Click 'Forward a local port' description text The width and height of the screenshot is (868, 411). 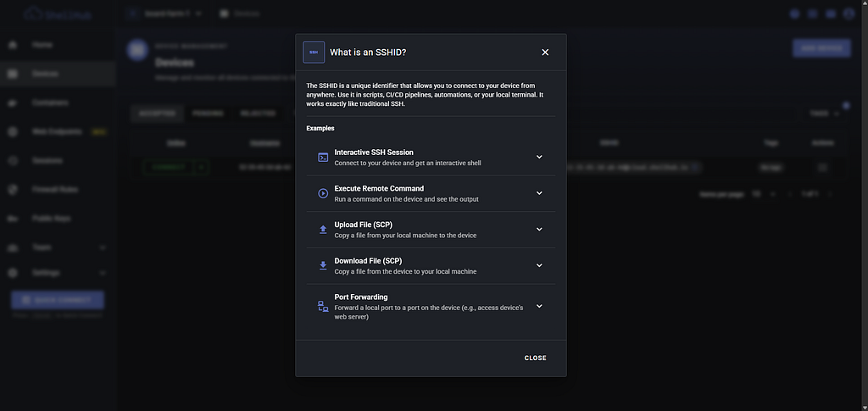(428, 313)
